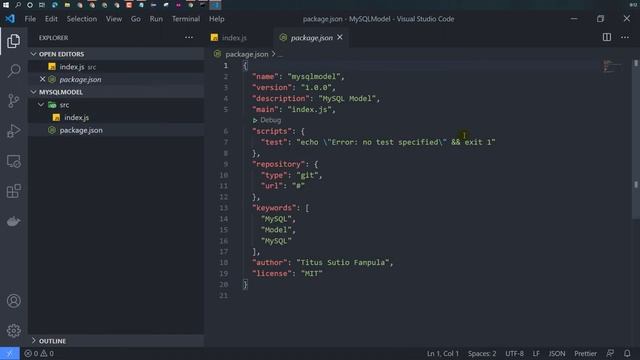Click line number 13 in gutter

[224, 208]
